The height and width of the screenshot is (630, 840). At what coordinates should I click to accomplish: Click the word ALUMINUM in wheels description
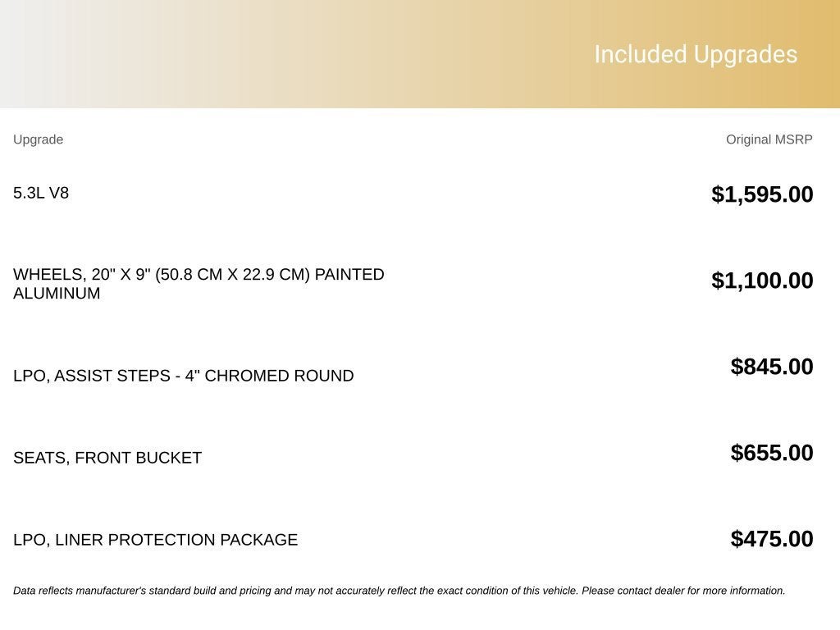(x=57, y=293)
